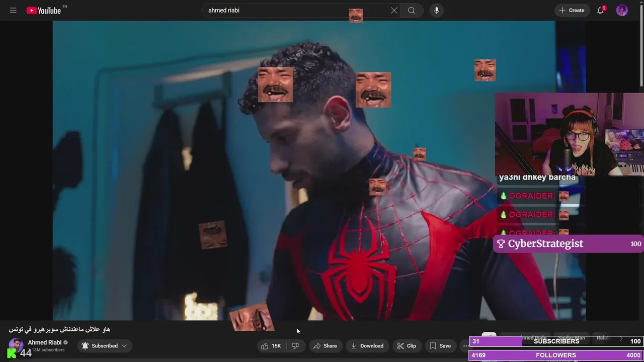Image resolution: width=644 pixels, height=362 pixels.
Task: Expand the Subscribed dropdown
Action: pos(105,346)
